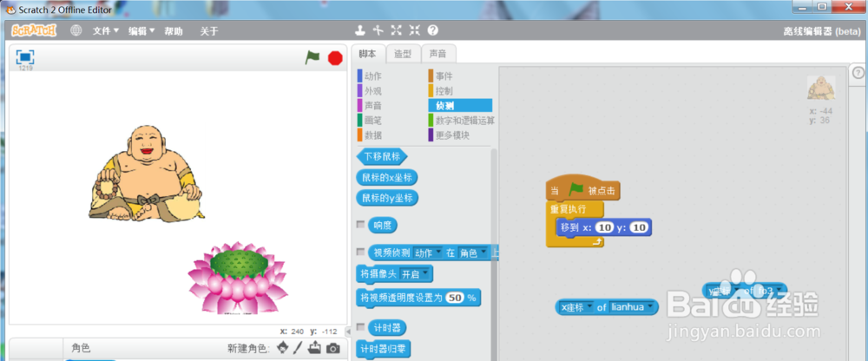The height and width of the screenshot is (361, 868).
Task: Tick the 响度 loudness checkbox
Action: pos(360,225)
